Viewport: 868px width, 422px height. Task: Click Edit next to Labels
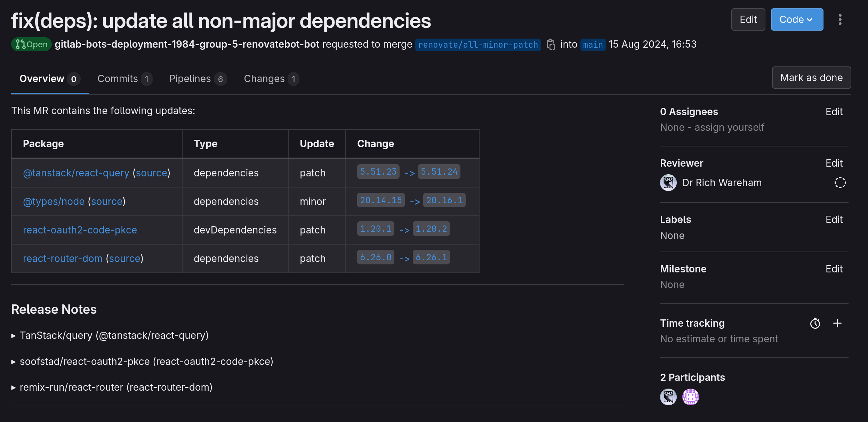point(834,220)
